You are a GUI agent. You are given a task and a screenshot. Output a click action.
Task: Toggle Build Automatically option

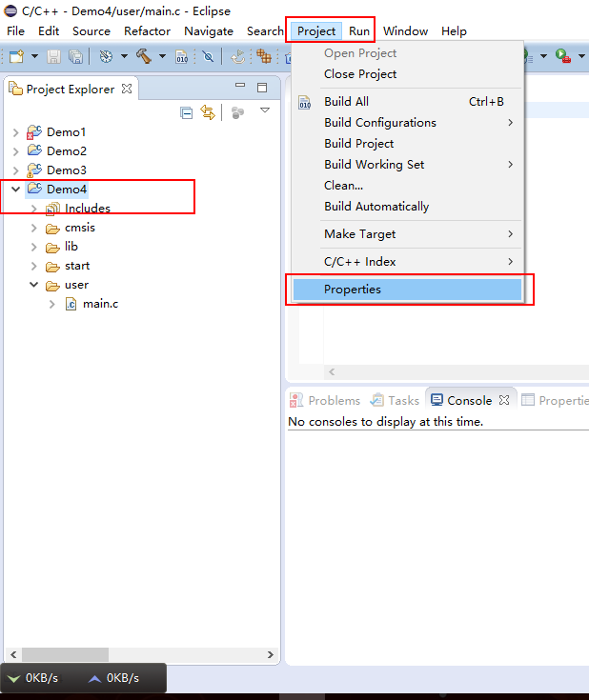(408, 207)
